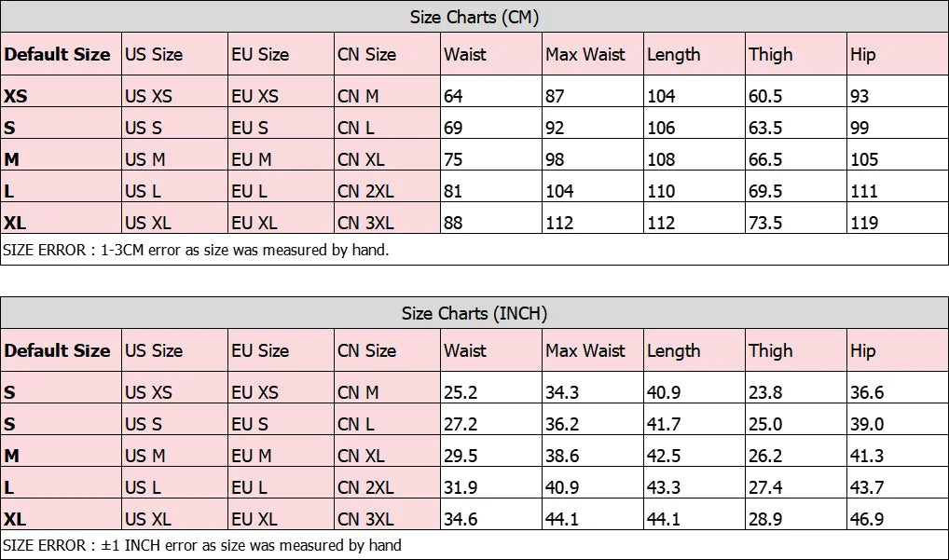Select the waist value 88
Image resolution: width=949 pixels, height=560 pixels.
(x=454, y=223)
